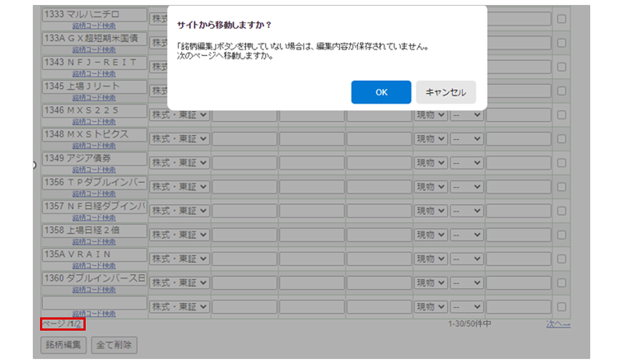
Task: Open page 2 from the pagination links
Action: click(78, 324)
